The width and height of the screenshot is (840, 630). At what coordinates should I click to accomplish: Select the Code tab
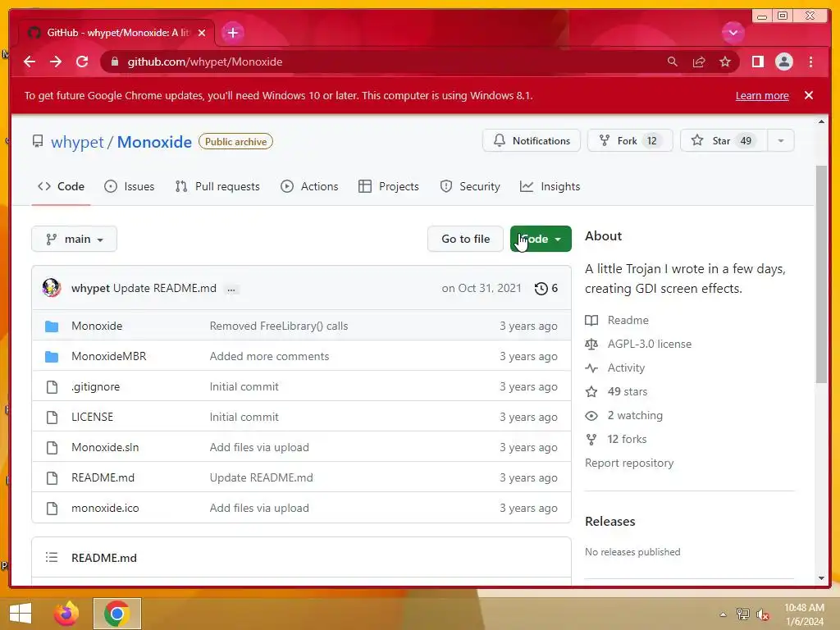tap(61, 186)
